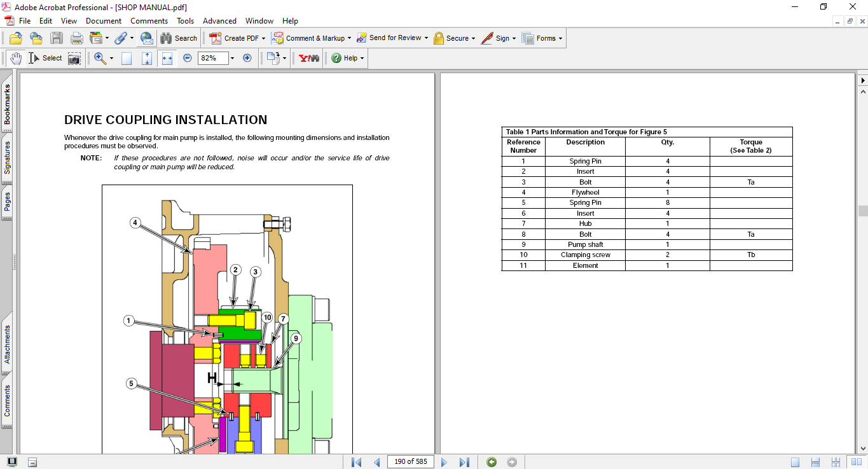868x469 pixels.
Task: Toggle the Bookmarks side panel
Action: click(7, 104)
